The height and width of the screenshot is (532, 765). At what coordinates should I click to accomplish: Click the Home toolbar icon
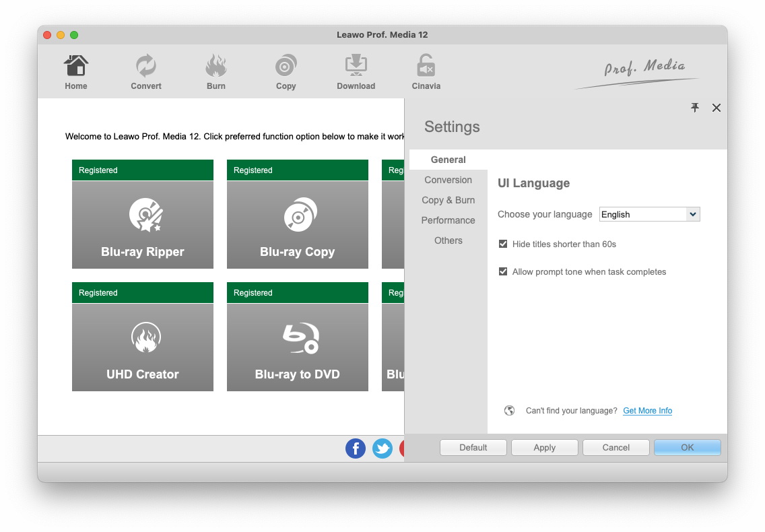tap(76, 67)
